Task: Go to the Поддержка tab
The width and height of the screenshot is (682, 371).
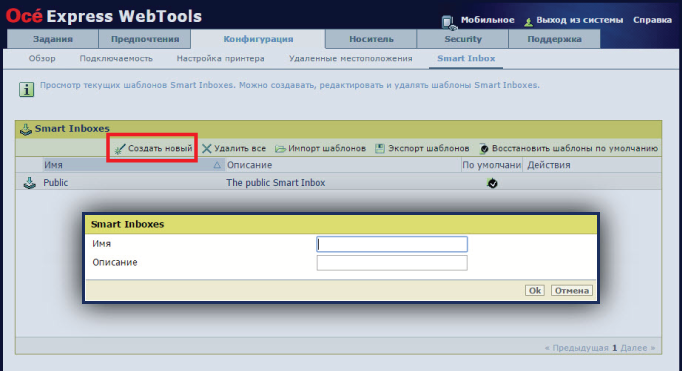Action: pyautogui.click(x=554, y=39)
